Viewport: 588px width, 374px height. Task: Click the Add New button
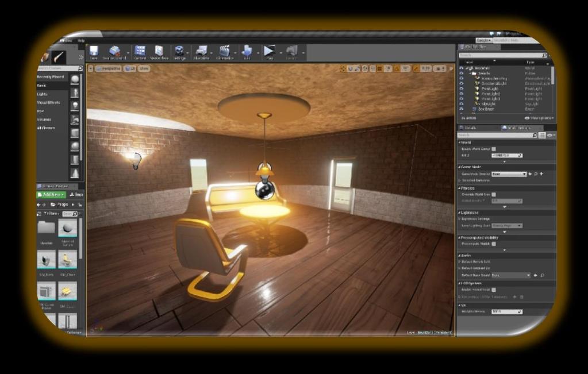coord(51,195)
